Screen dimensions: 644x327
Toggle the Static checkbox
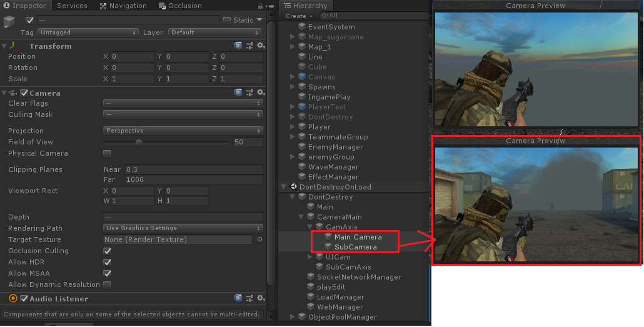pyautogui.click(x=227, y=20)
